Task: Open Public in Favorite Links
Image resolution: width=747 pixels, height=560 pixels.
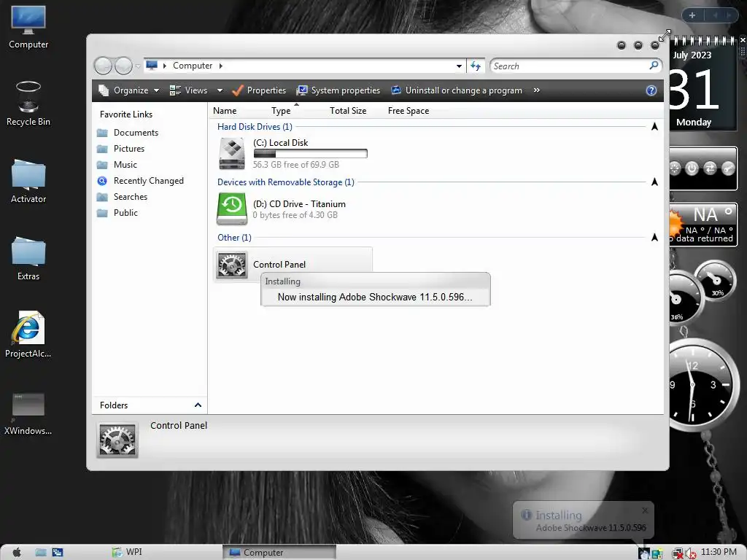Action: click(117, 213)
